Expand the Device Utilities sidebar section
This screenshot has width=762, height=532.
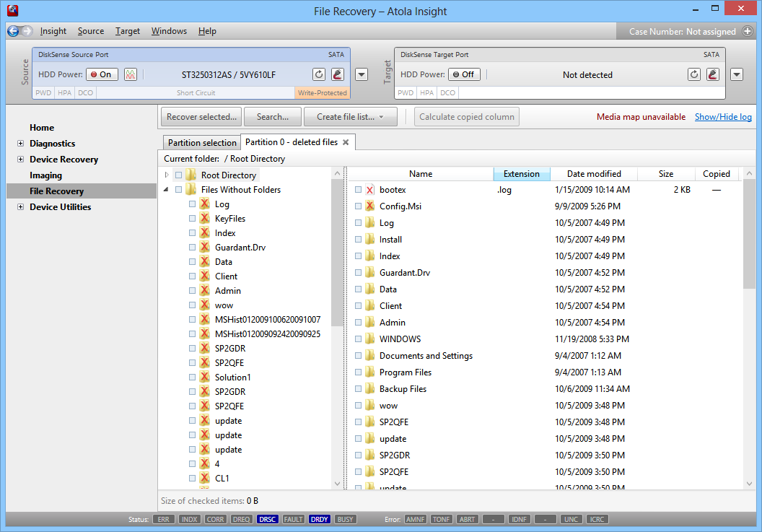pyautogui.click(x=20, y=206)
